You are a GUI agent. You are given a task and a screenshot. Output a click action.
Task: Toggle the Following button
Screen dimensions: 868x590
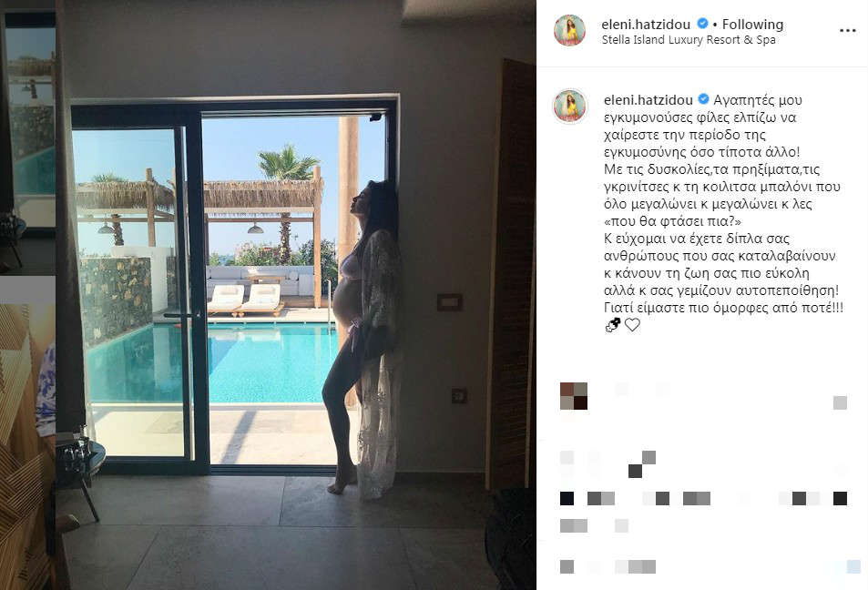tap(753, 25)
